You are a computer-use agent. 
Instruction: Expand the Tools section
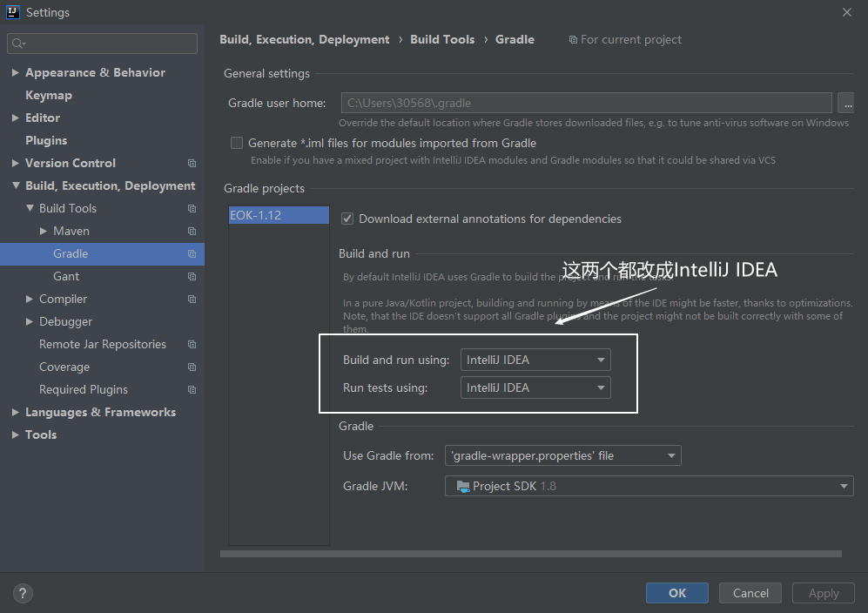tap(16, 435)
